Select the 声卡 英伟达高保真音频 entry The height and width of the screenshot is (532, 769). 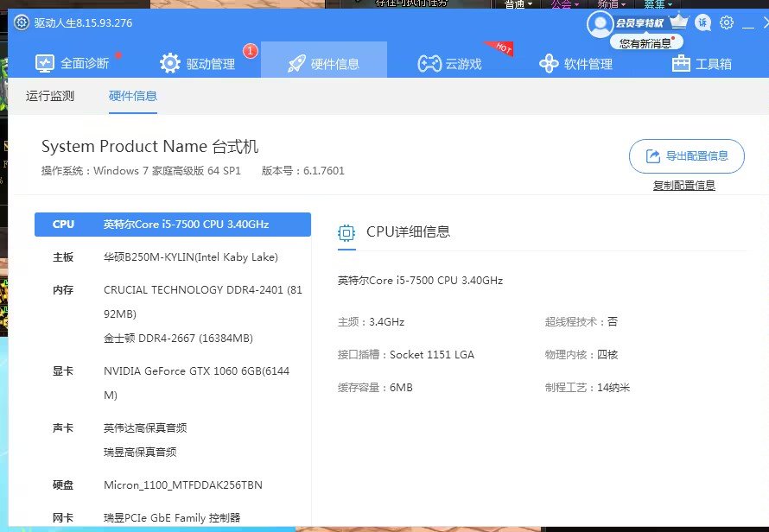tap(144, 427)
